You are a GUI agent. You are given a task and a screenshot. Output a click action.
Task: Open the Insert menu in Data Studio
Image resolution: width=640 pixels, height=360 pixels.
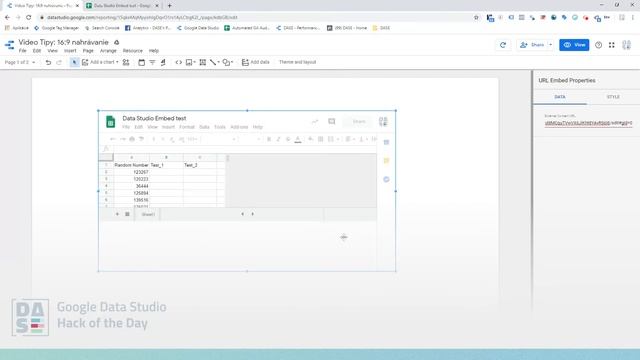tap(70, 51)
